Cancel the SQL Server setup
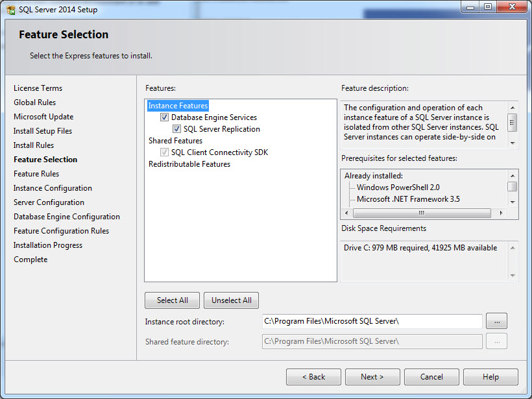 pyautogui.click(x=431, y=377)
